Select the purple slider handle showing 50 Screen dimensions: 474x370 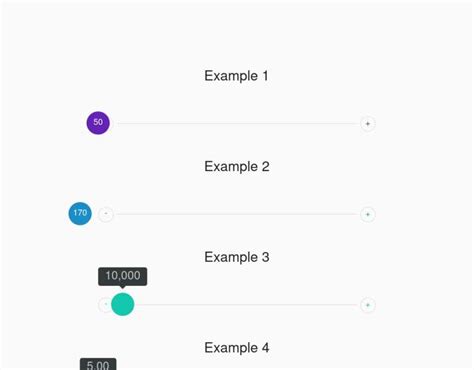(98, 123)
